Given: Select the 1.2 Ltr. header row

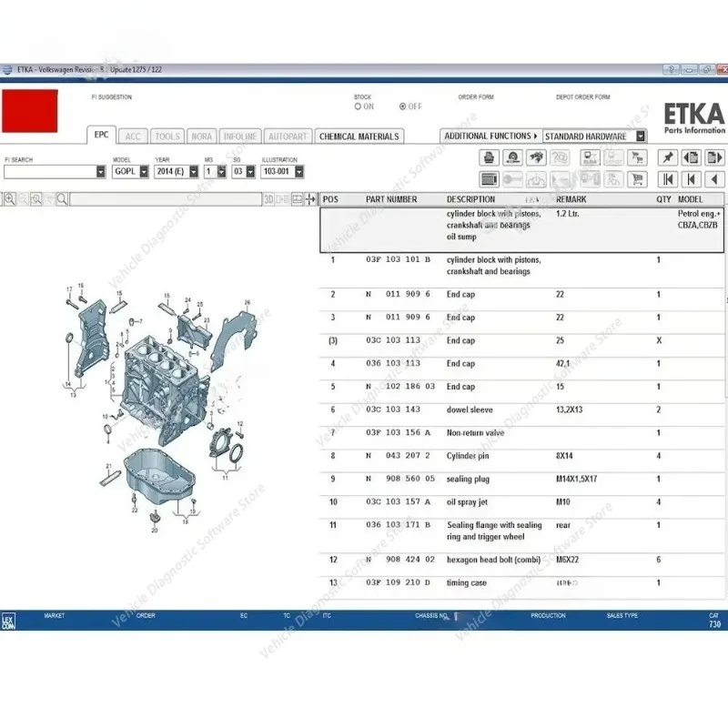Looking at the screenshot, I should (x=521, y=230).
